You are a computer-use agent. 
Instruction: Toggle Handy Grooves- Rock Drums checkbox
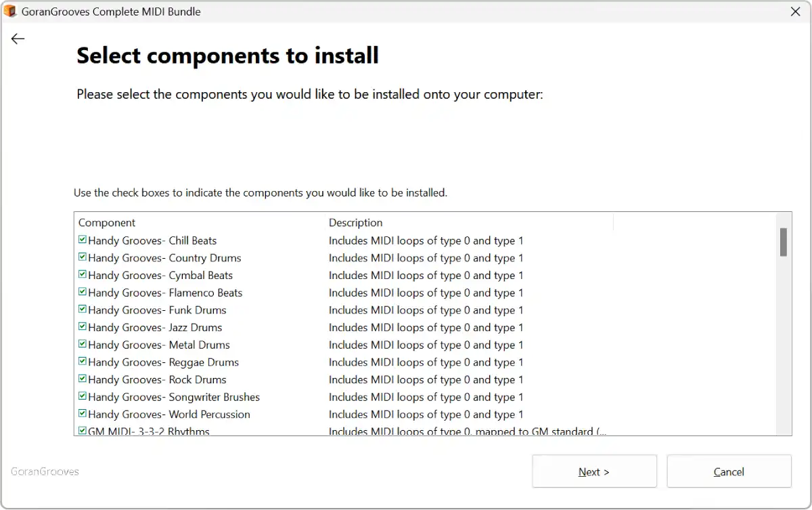point(83,379)
